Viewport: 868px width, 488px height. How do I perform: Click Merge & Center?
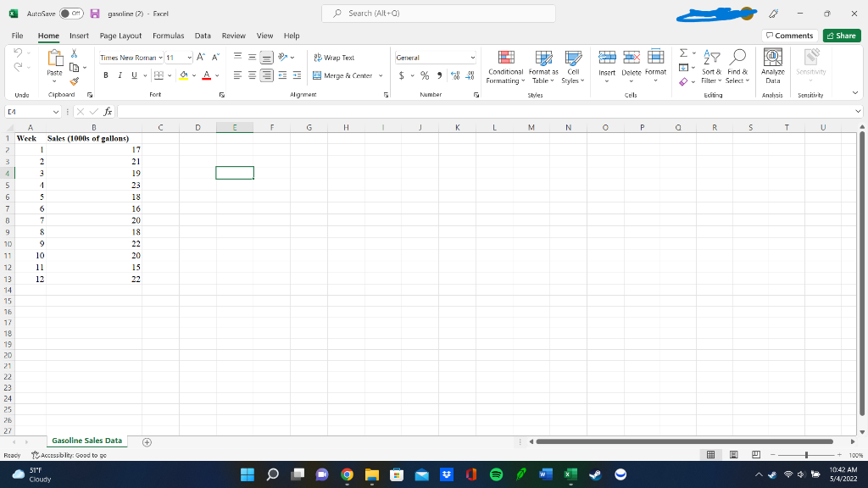342,75
